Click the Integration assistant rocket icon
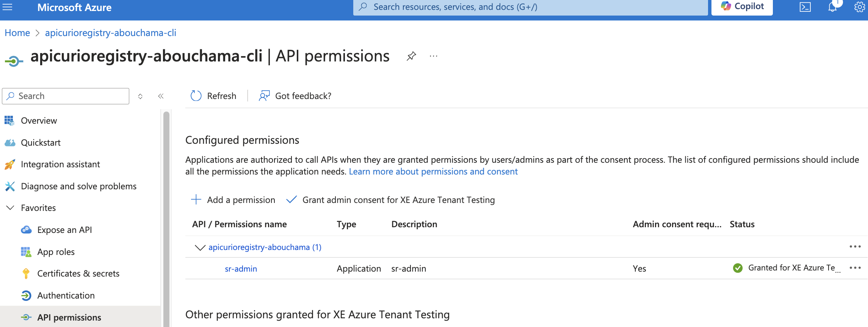 10,164
